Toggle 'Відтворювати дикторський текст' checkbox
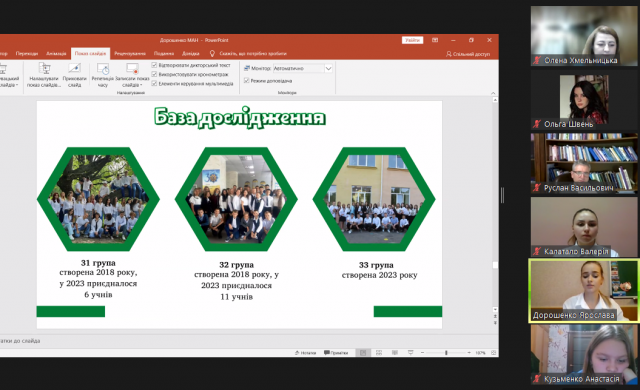 tap(154, 65)
